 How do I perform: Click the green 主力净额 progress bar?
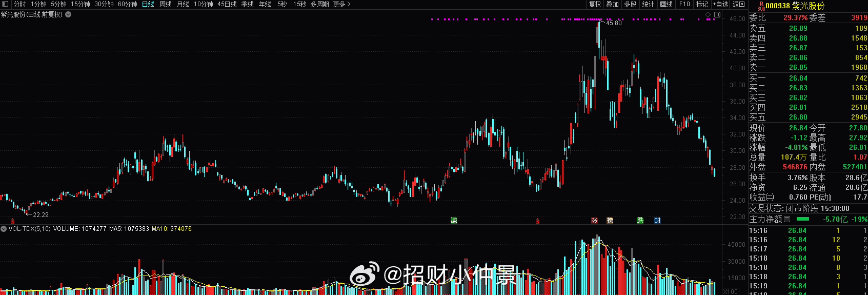point(802,219)
